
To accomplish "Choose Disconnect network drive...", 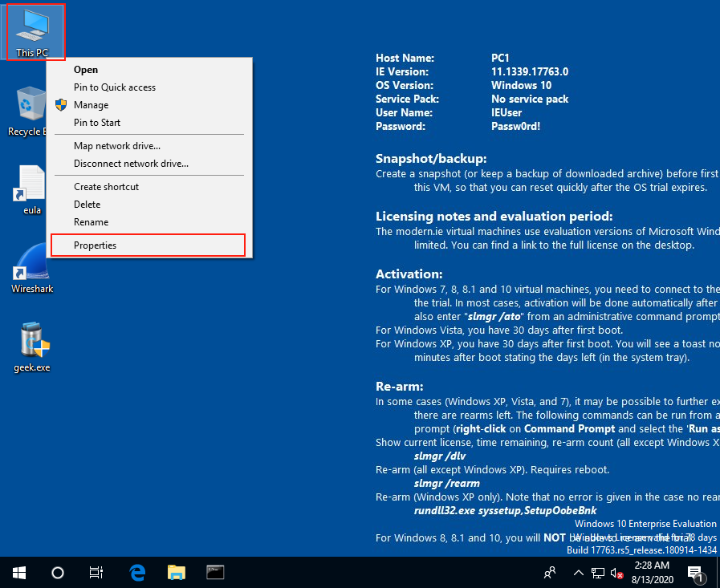I will click(149, 164).
